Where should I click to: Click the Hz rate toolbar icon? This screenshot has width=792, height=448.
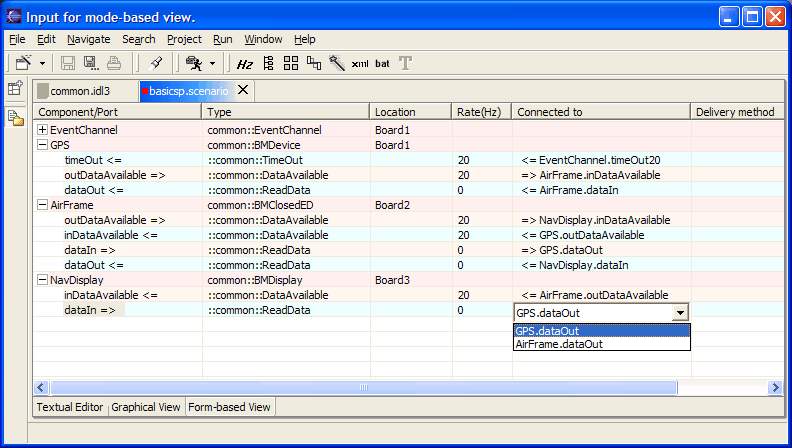pyautogui.click(x=245, y=64)
